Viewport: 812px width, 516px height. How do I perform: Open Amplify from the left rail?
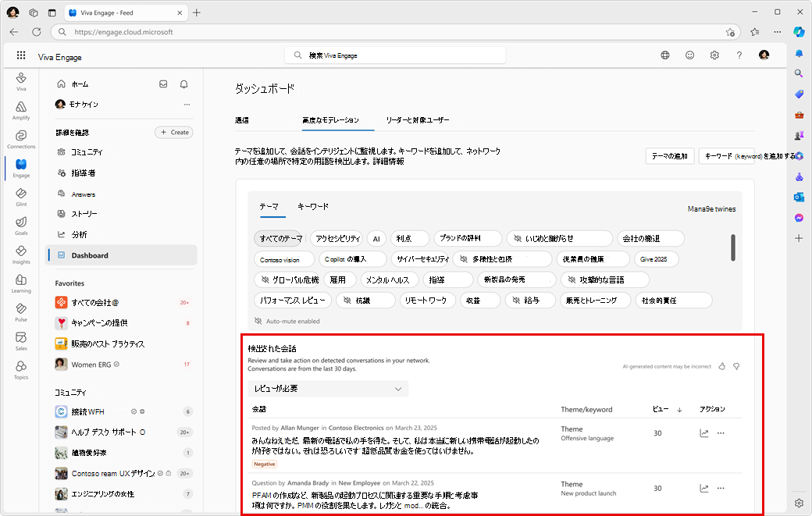point(21,110)
